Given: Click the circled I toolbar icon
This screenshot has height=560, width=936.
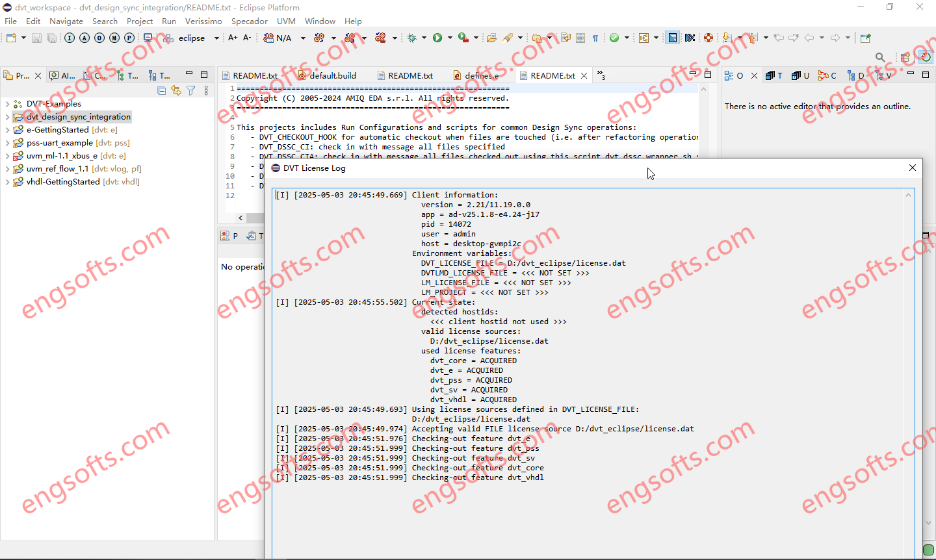Looking at the screenshot, I should coord(70,38).
